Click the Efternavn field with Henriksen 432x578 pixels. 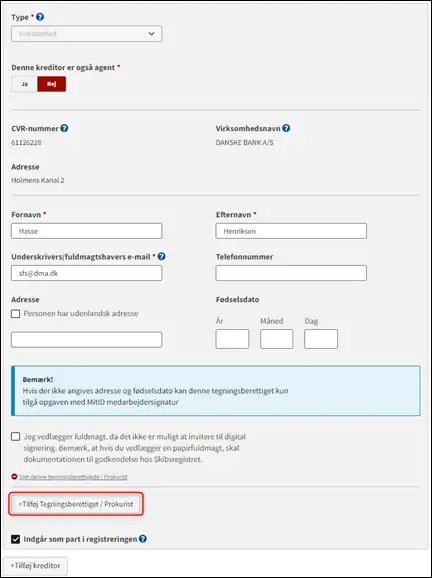point(291,231)
